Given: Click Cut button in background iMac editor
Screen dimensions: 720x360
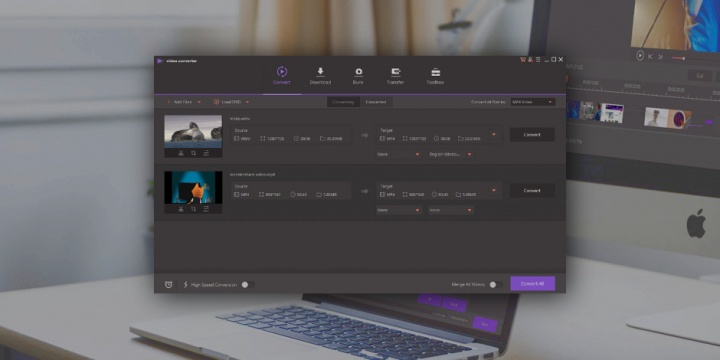Looking at the screenshot, I should point(700,76).
